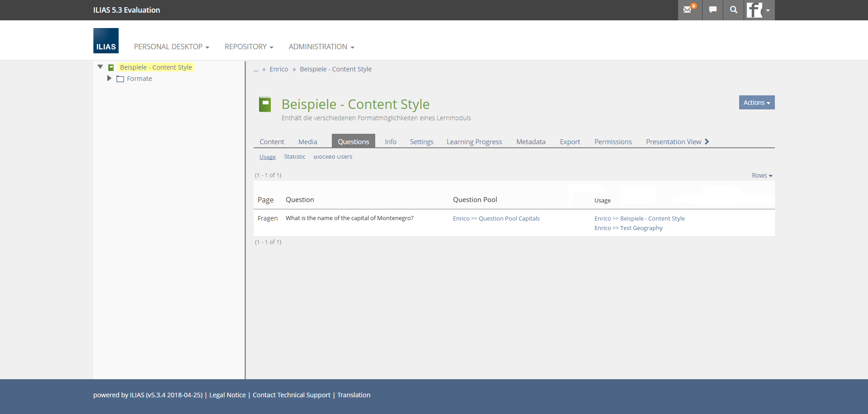Screen dimensions: 868x414
Task: Switch to the Learning Progress tab
Action: tap(474, 142)
